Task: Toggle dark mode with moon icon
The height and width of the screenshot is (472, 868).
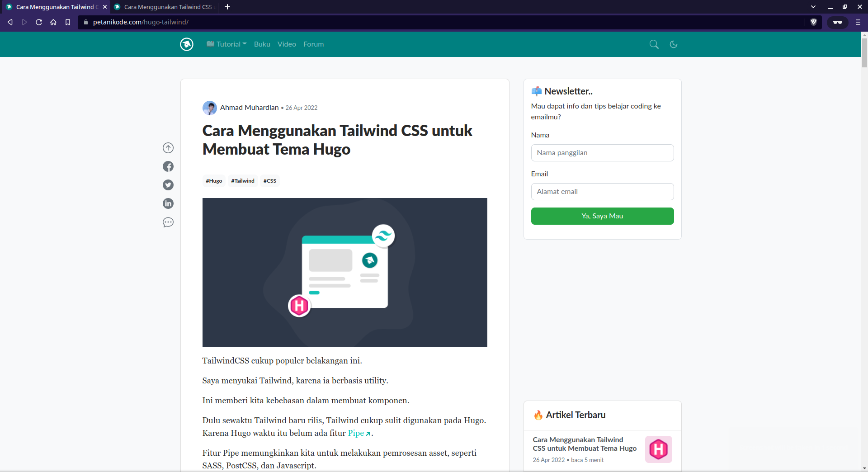Action: 673,44
